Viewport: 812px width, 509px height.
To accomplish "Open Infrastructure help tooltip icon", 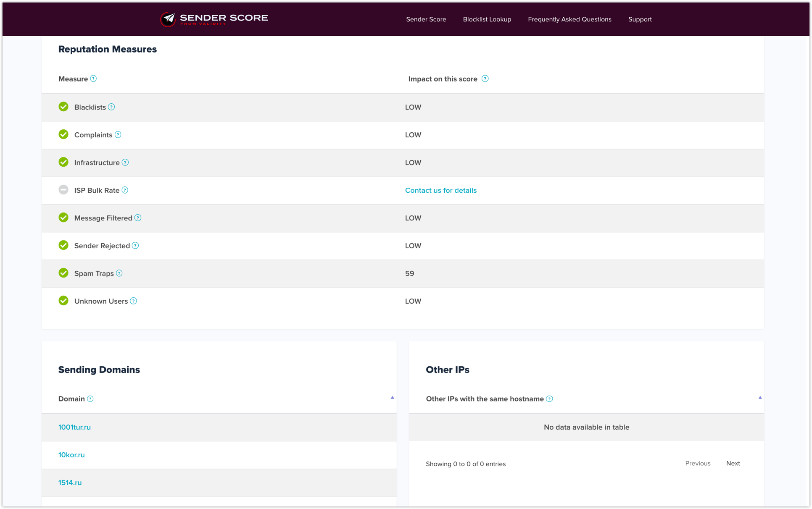I will [x=125, y=163].
